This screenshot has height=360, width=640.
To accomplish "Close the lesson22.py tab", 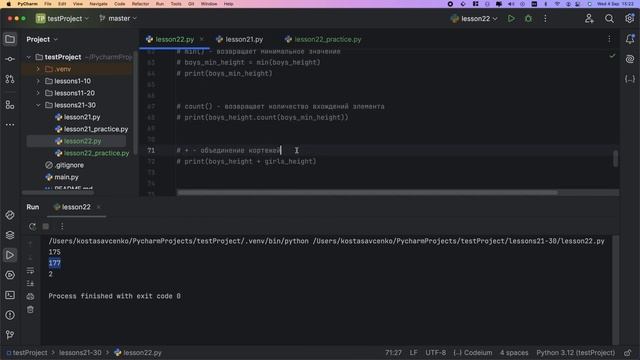I will pos(202,39).
